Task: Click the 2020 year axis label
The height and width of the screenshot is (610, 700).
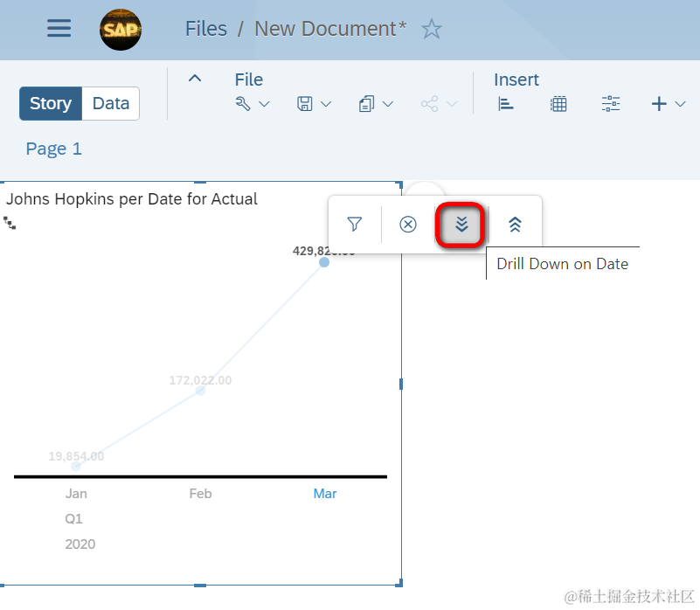Action: point(80,544)
